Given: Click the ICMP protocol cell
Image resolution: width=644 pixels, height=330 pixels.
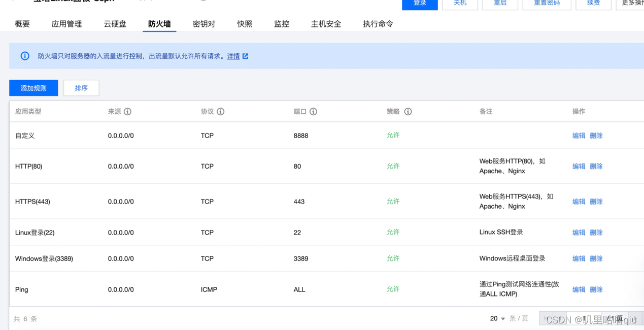Looking at the screenshot, I should pyautogui.click(x=209, y=289).
